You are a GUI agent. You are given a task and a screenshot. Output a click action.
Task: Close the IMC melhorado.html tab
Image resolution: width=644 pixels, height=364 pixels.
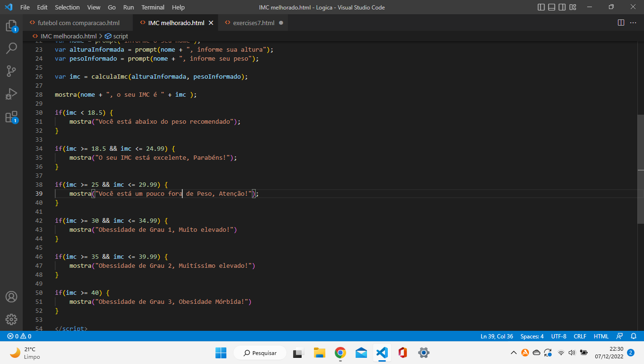pos(211,23)
